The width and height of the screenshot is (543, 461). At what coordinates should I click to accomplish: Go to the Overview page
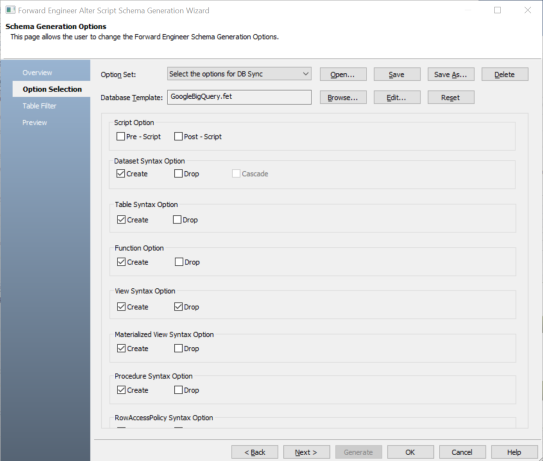tap(37, 73)
